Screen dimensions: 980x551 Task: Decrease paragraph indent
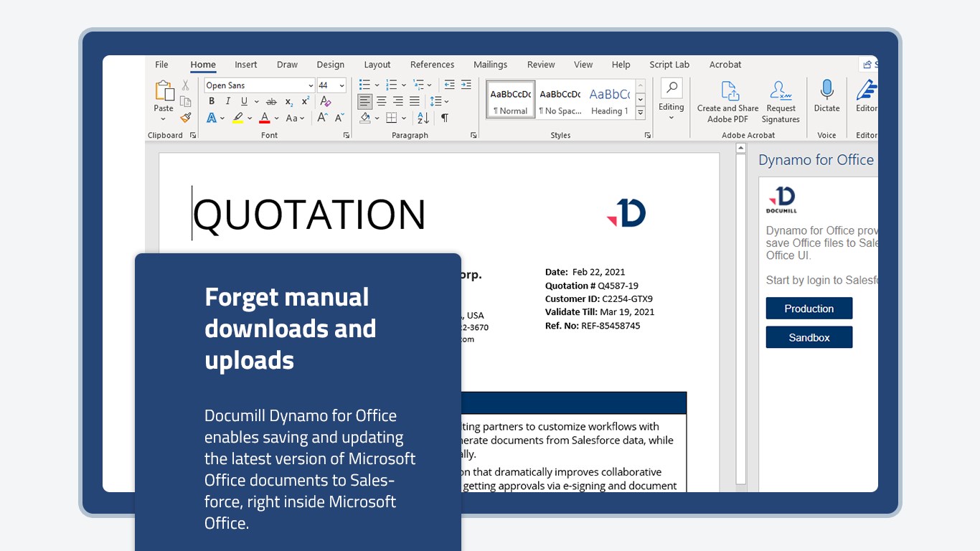point(449,85)
